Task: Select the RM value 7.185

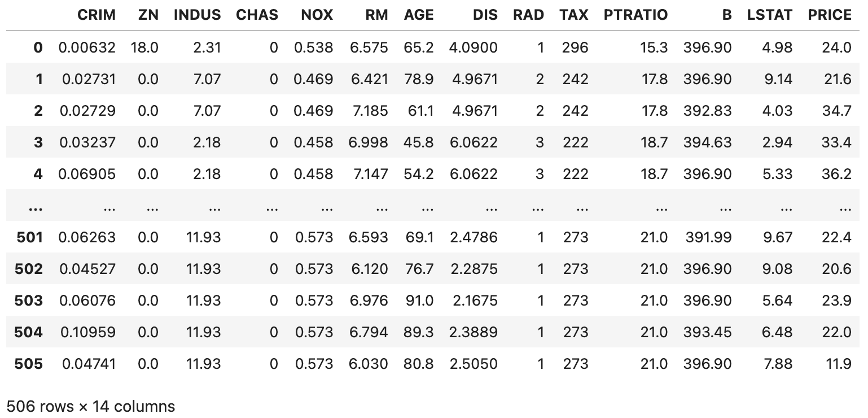Action: click(x=369, y=111)
